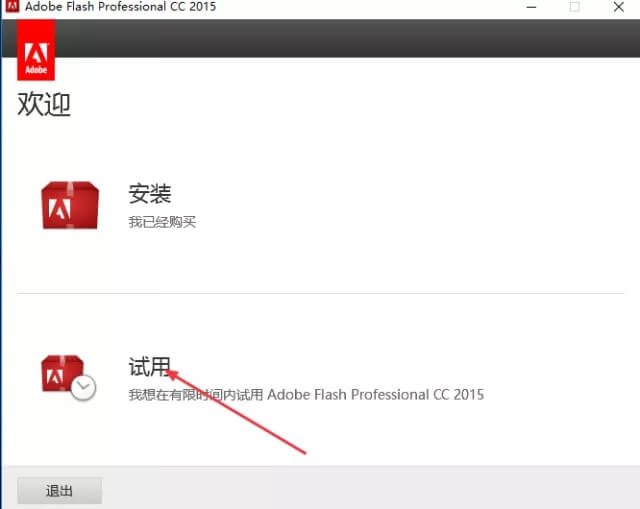Click the disabled maximize window button

coord(575,7)
